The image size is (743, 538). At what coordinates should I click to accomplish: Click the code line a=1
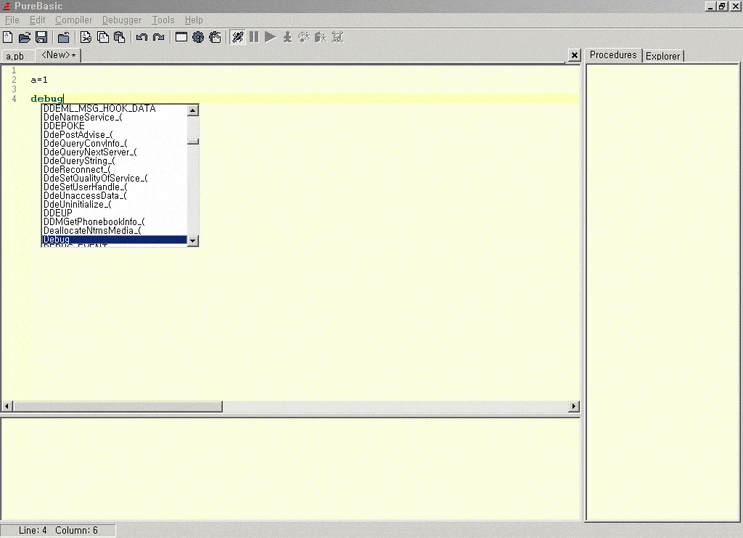[x=39, y=80]
